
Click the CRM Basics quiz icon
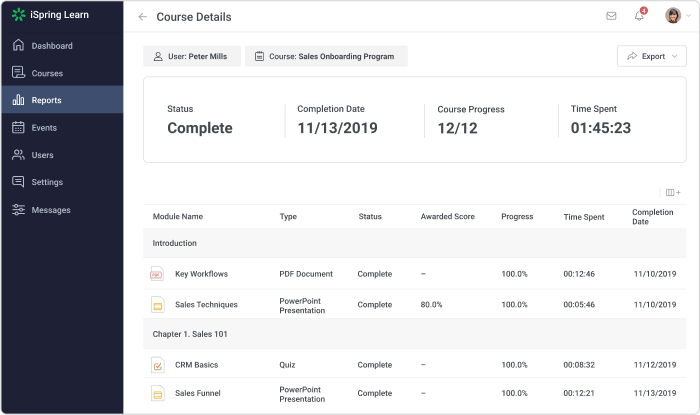[x=158, y=365]
